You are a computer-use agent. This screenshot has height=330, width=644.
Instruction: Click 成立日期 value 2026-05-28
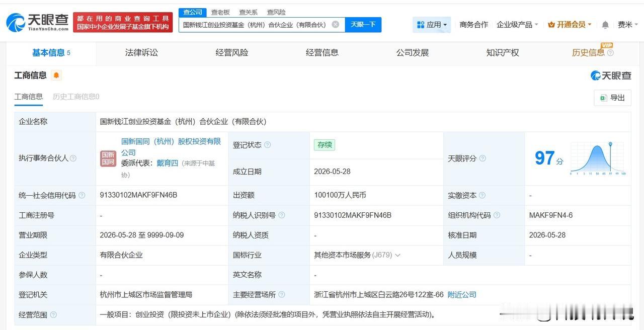point(332,172)
